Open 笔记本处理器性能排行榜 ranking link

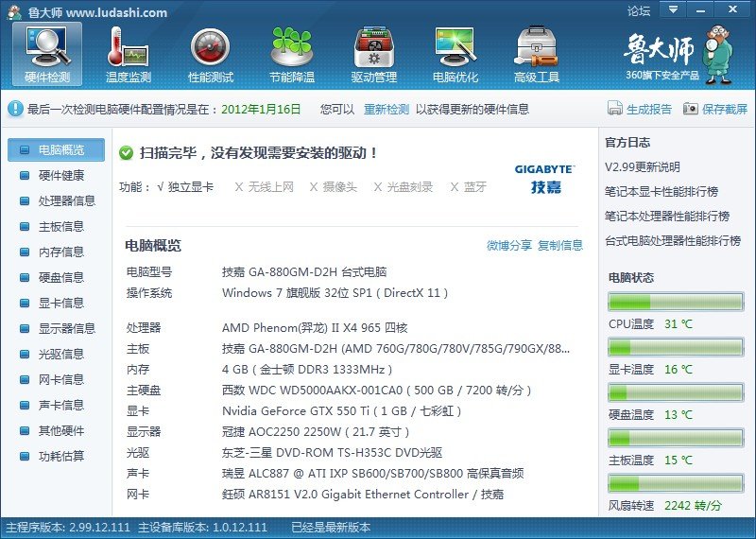point(667,217)
